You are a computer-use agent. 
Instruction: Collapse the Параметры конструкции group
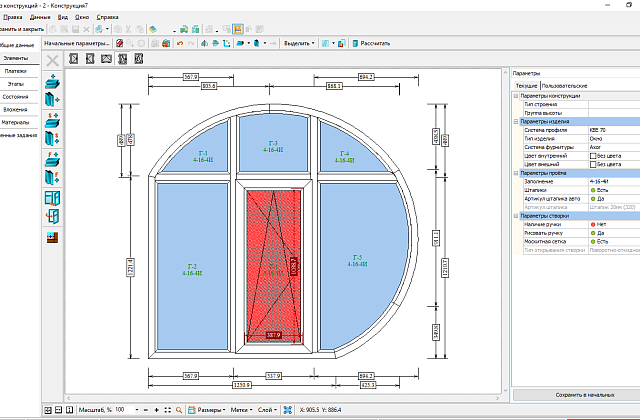point(516,96)
